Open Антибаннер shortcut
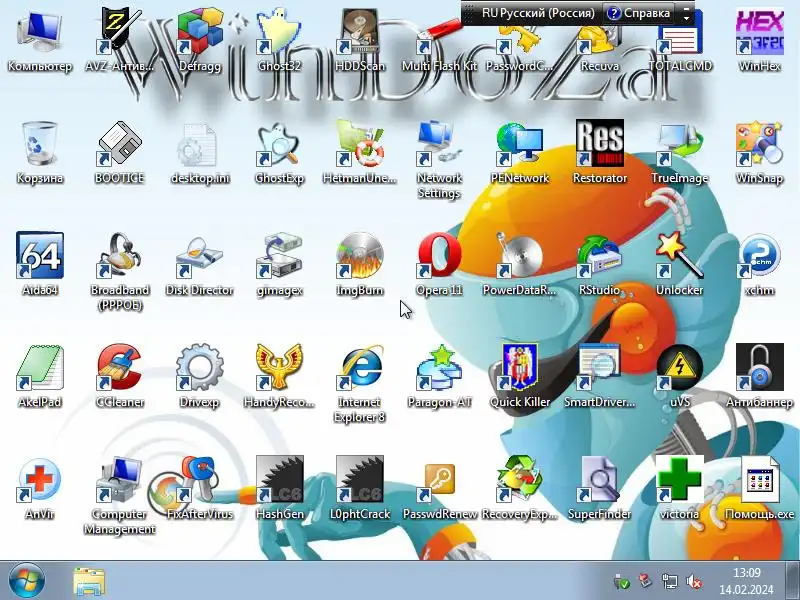The width and height of the screenshot is (800, 600). [x=759, y=376]
